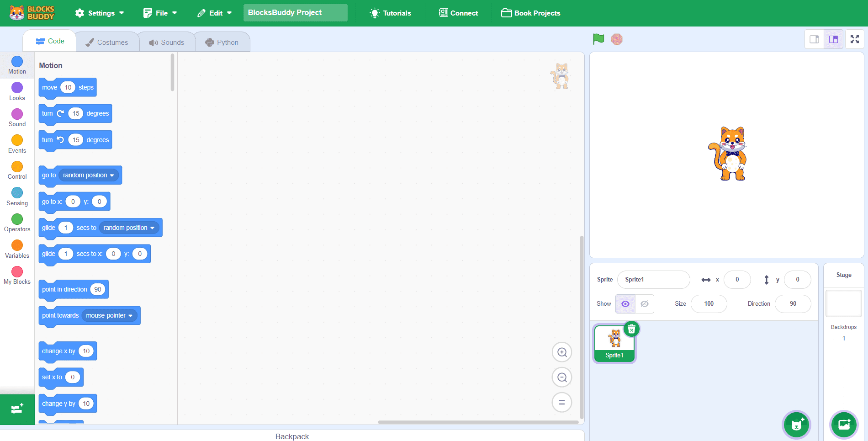Hide the sprite using crossed-eye icon
868x441 pixels.
(645, 304)
